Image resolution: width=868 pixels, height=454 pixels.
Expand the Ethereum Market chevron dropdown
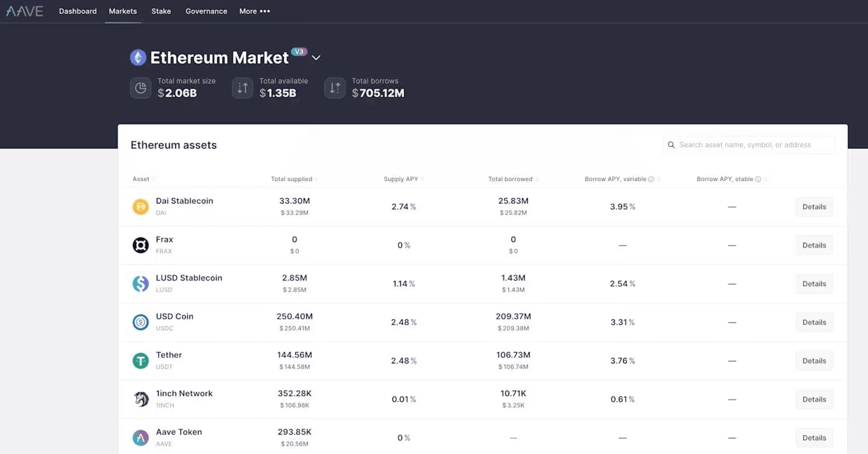point(316,58)
